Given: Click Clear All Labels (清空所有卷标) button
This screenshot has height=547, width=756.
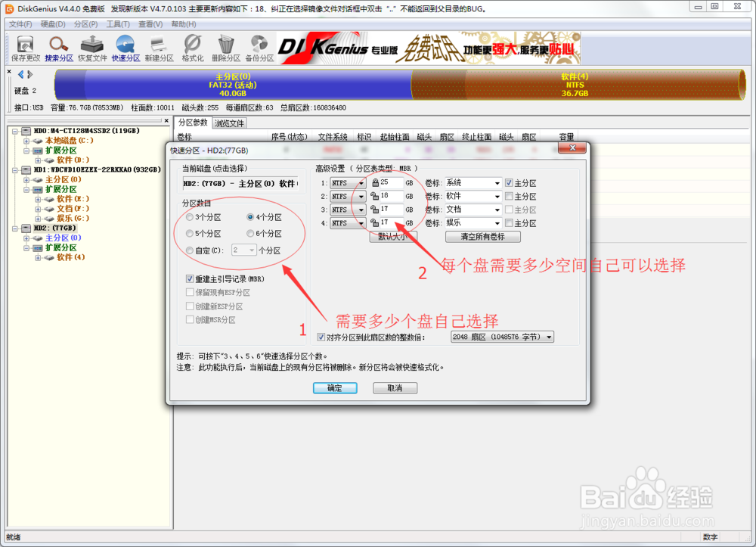Looking at the screenshot, I should (x=482, y=237).
